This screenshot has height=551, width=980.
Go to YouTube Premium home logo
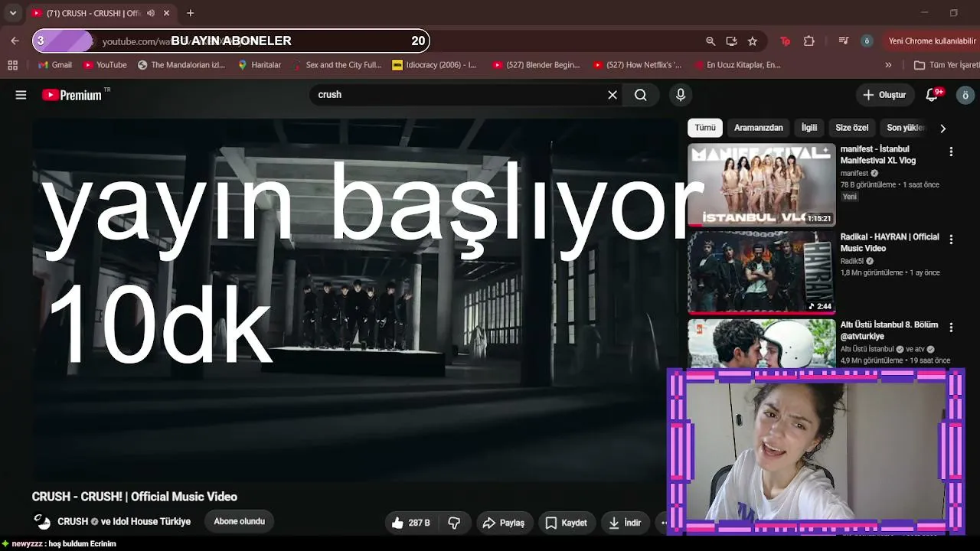[72, 95]
